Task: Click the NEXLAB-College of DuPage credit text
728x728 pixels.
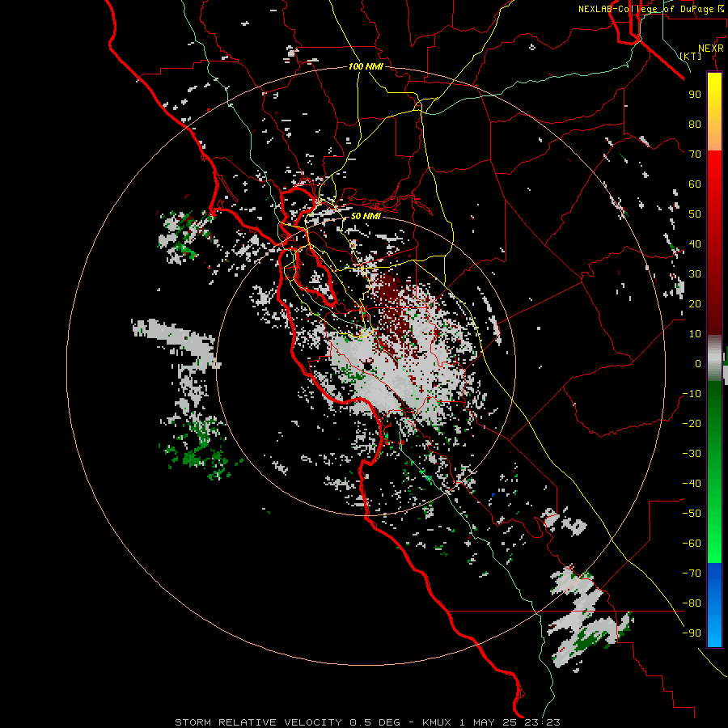Action: tap(650, 9)
